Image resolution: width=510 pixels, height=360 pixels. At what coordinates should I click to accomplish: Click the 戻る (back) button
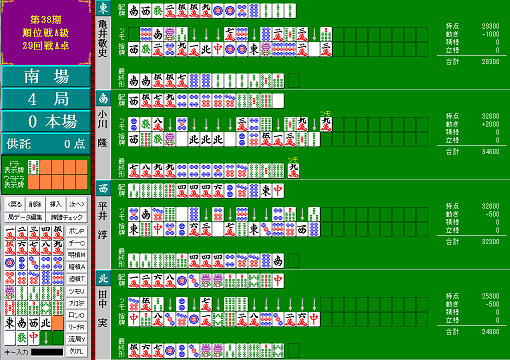tap(15, 204)
